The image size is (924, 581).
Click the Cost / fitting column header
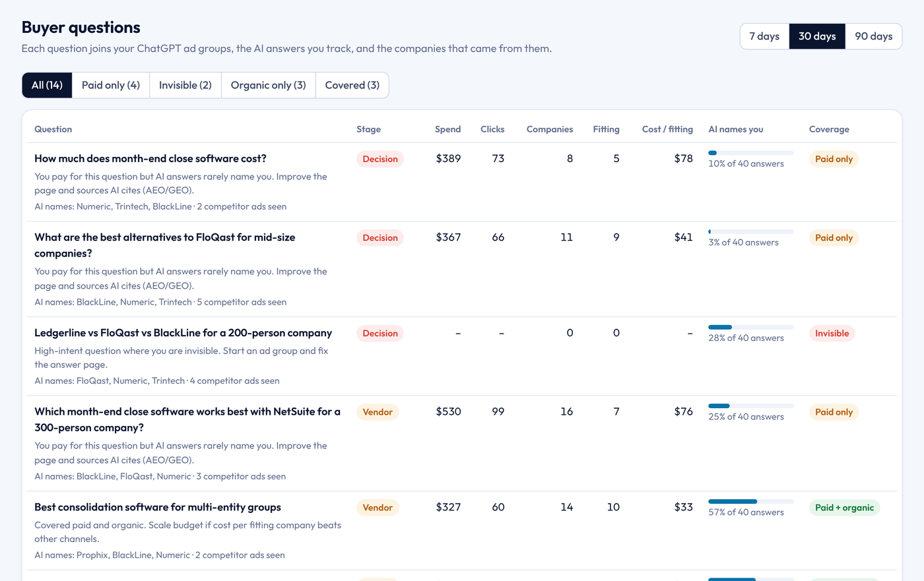pyautogui.click(x=667, y=129)
